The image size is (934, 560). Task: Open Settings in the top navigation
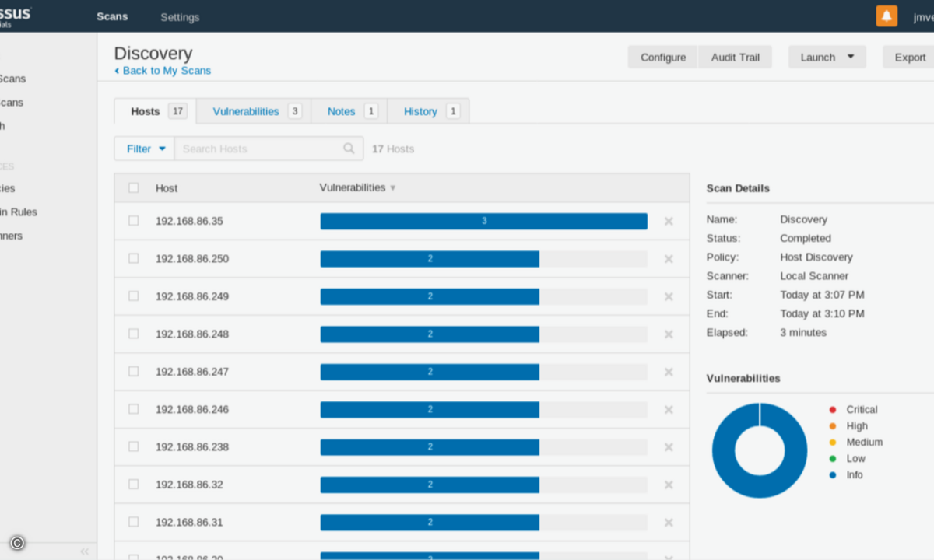180,17
